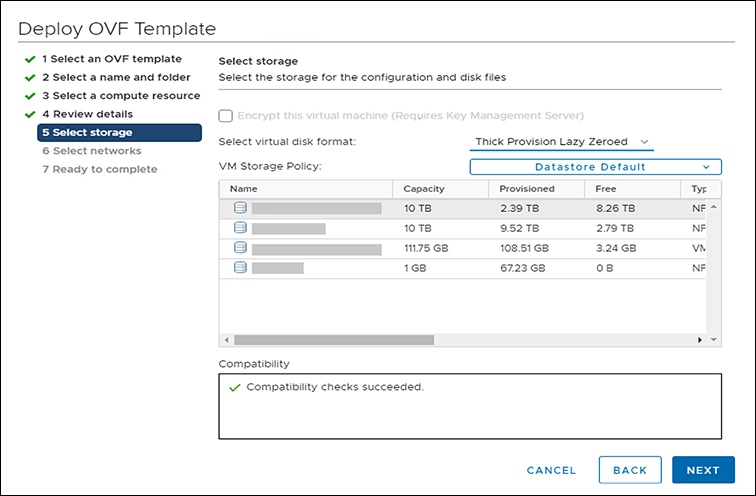This screenshot has height=496, width=756.
Task: Select the datastore with 0 B free
Action: [x=463, y=268]
